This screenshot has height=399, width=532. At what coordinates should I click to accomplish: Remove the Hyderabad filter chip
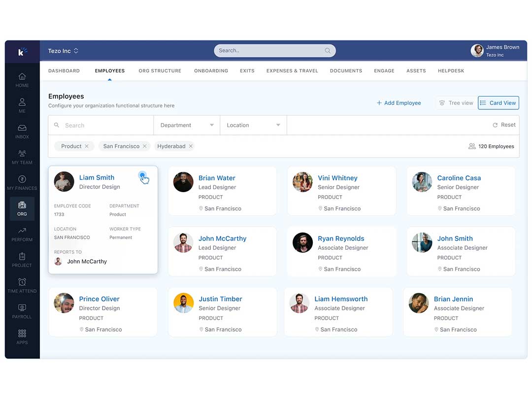click(x=191, y=146)
